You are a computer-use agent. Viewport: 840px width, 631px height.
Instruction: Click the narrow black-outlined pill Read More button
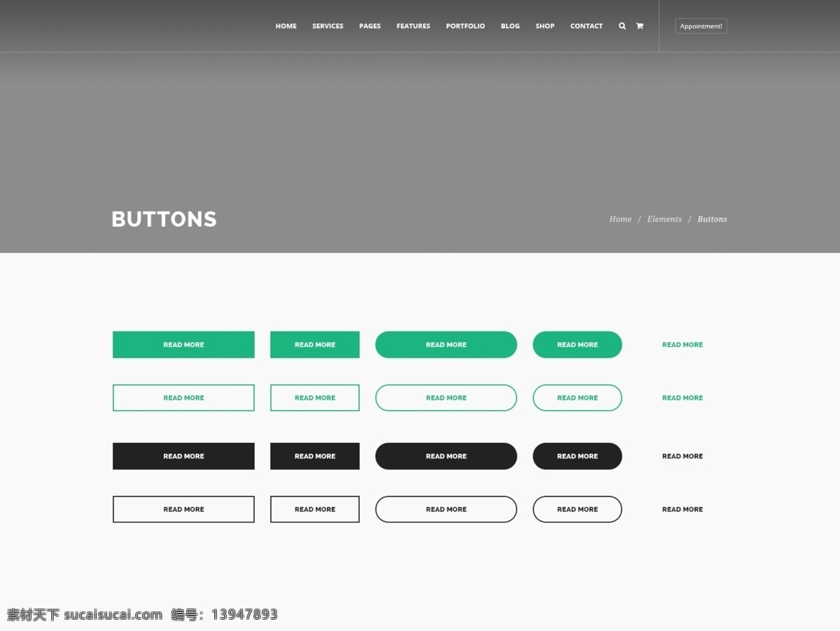point(577,509)
